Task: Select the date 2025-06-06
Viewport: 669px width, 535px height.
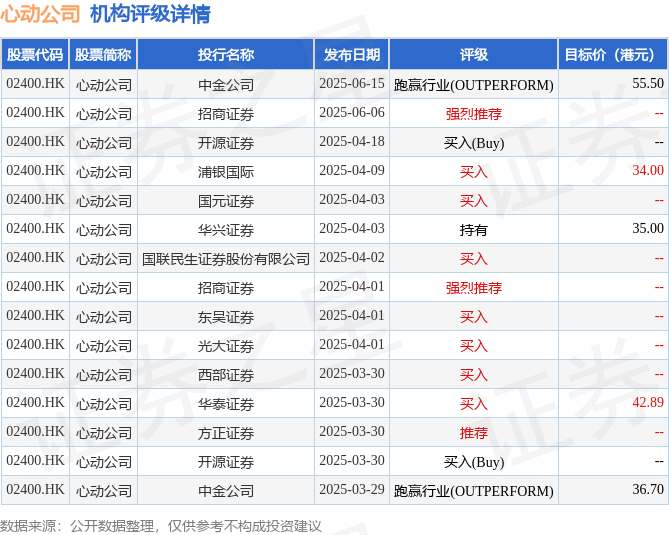Action: tap(352, 113)
